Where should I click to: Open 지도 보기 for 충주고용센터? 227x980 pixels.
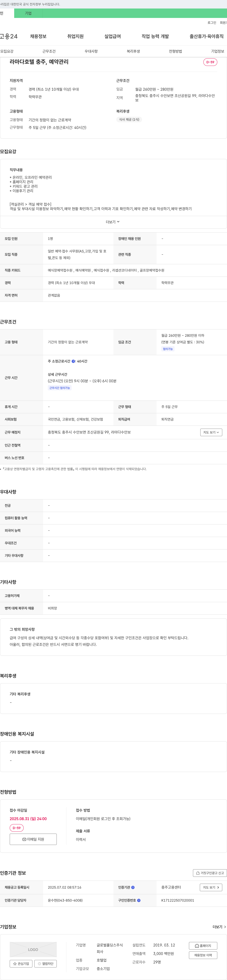pos(211,888)
